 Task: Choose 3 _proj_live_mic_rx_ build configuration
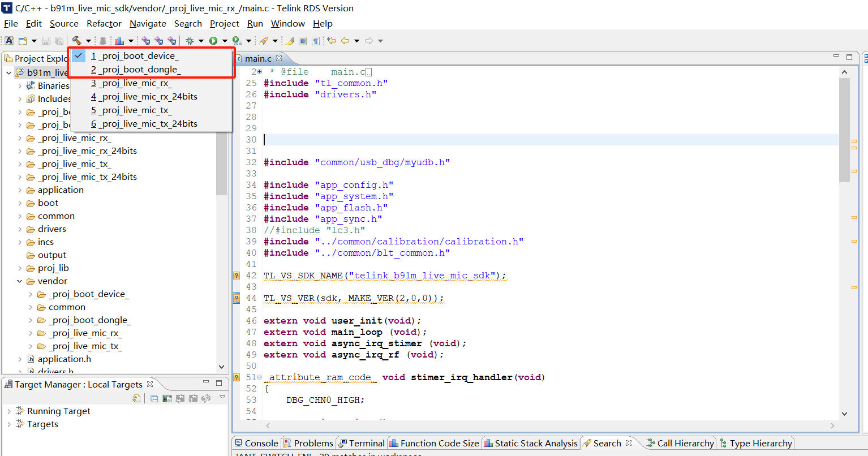click(131, 83)
